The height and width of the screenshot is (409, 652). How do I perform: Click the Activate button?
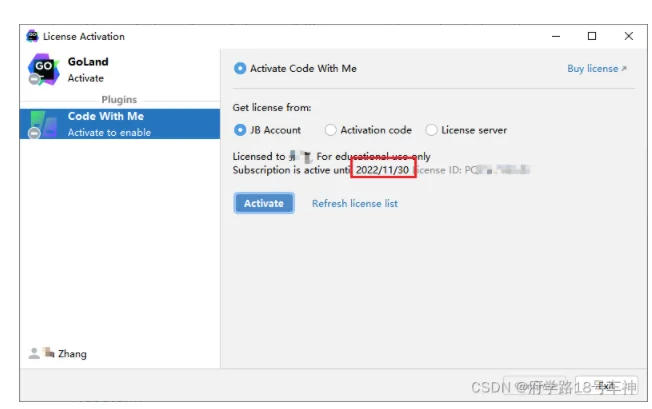click(x=264, y=203)
